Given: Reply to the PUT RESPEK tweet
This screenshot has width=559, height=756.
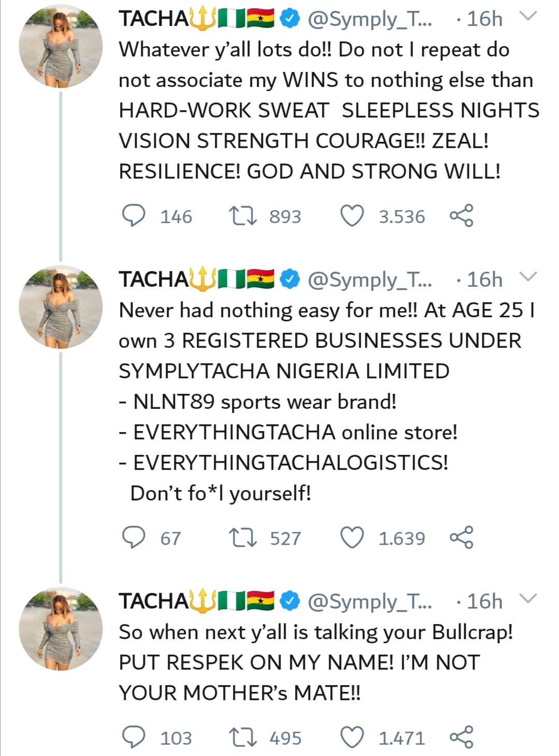Looking at the screenshot, I should tap(134, 737).
